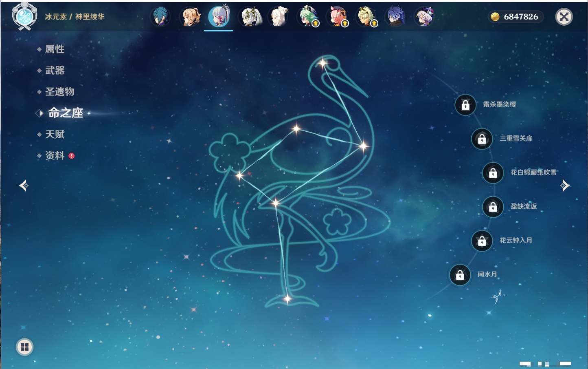Select the locked 花白锦画纸吹雪 constellation node
Viewport: 588px width, 369px height.
click(493, 173)
